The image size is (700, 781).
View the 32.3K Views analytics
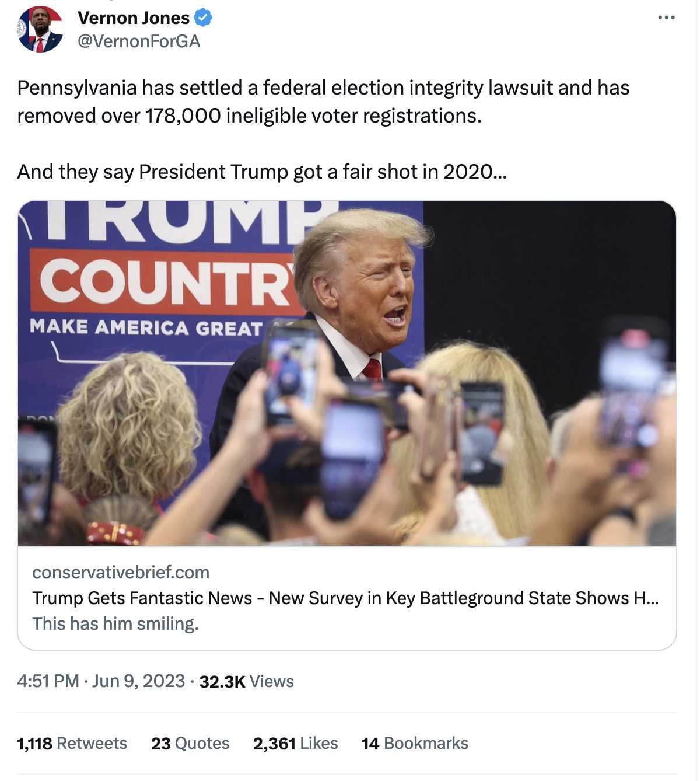[x=246, y=682]
